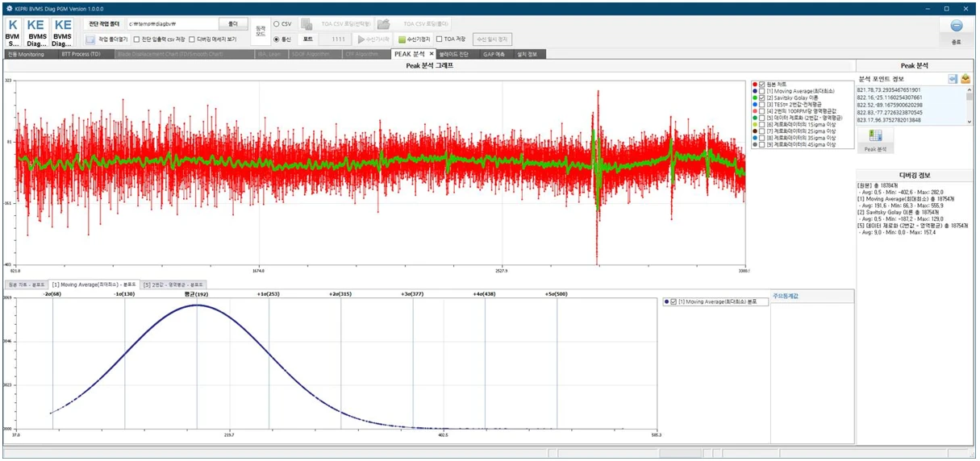Image resolution: width=980 pixels, height=461 pixels.
Task: Click the 디버깅 정보 panel header
Action: coord(915,175)
